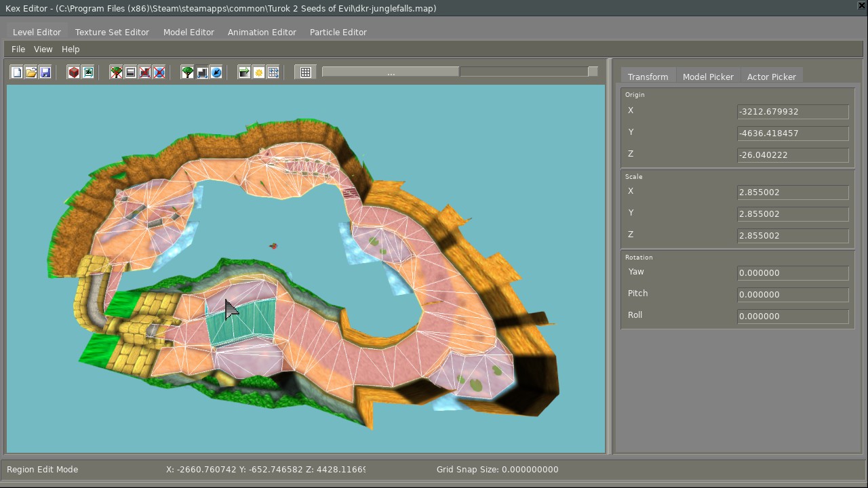Screen dimensions: 868x488
Task: Click the green arrow toolbar icon
Action: click(x=245, y=73)
